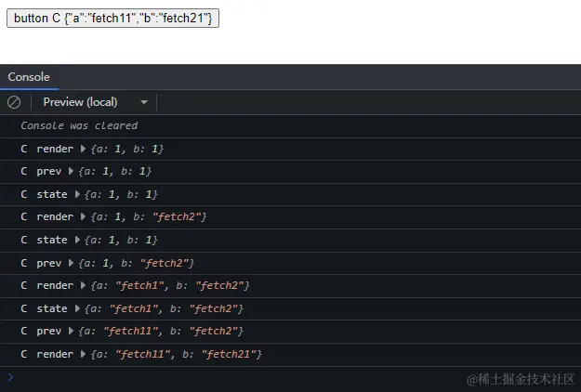Expand prev object {a: 1, b: "fetch2"}
Viewport: 581px width, 392px height.
click(72, 263)
